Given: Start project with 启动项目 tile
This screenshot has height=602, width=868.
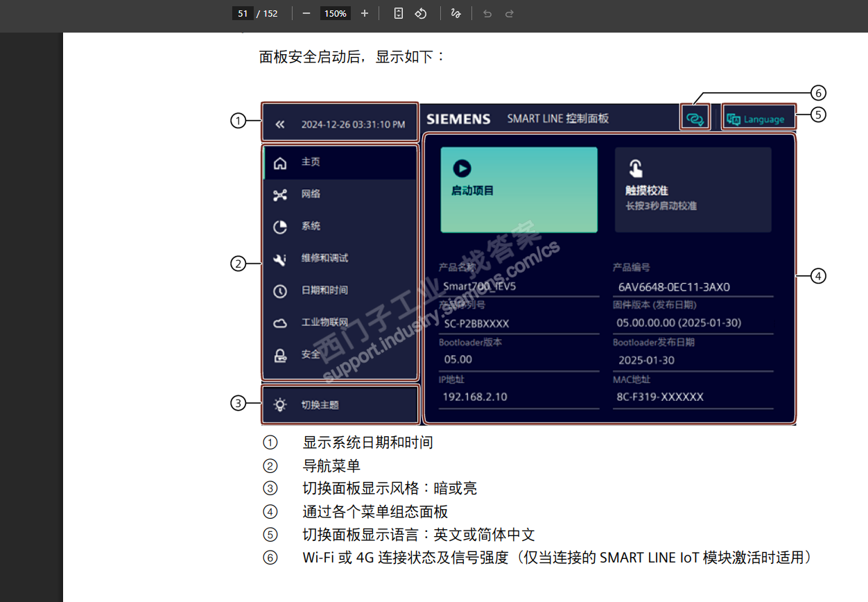Looking at the screenshot, I should (x=519, y=189).
